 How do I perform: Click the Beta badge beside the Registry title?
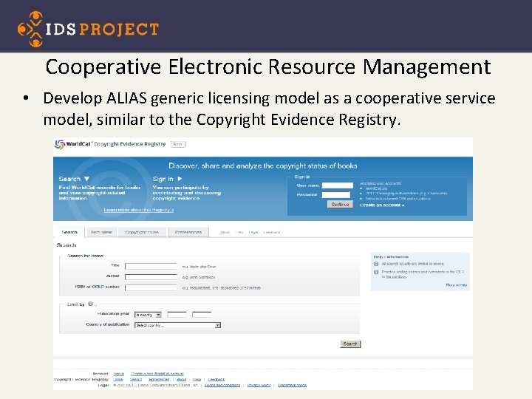pyautogui.click(x=178, y=144)
